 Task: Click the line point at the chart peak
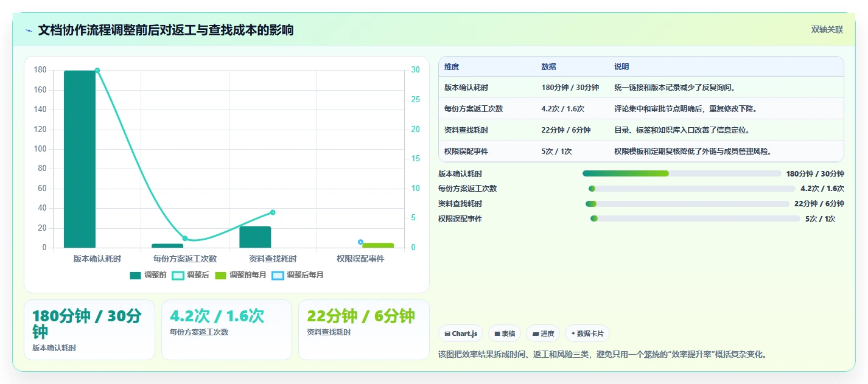(x=97, y=71)
